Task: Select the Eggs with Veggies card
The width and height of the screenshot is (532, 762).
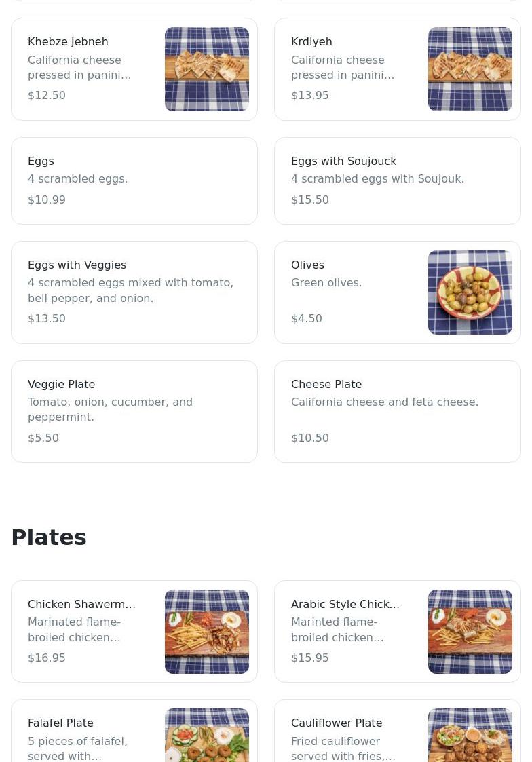Action: (x=134, y=292)
